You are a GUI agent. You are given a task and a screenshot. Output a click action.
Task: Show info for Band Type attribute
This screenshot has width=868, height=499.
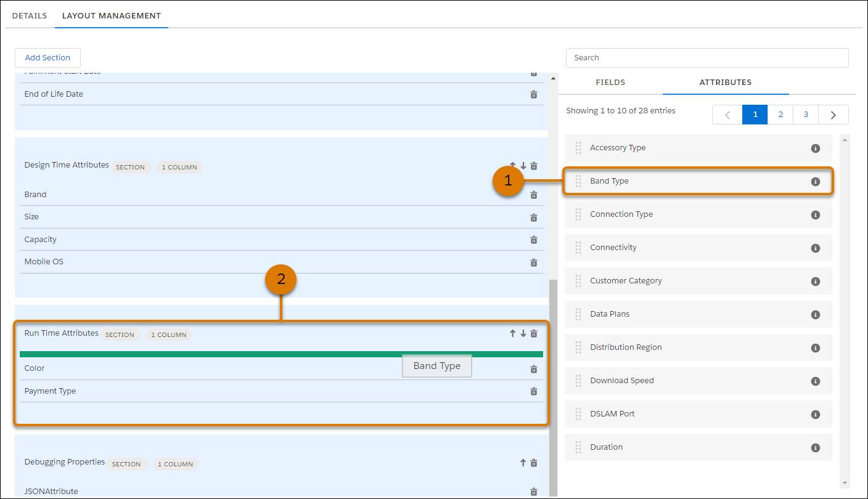point(816,182)
